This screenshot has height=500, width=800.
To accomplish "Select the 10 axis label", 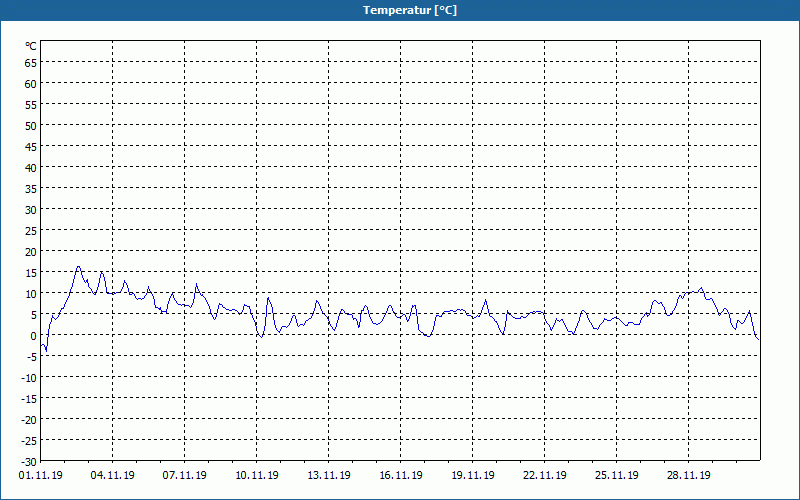I will click(31, 294).
